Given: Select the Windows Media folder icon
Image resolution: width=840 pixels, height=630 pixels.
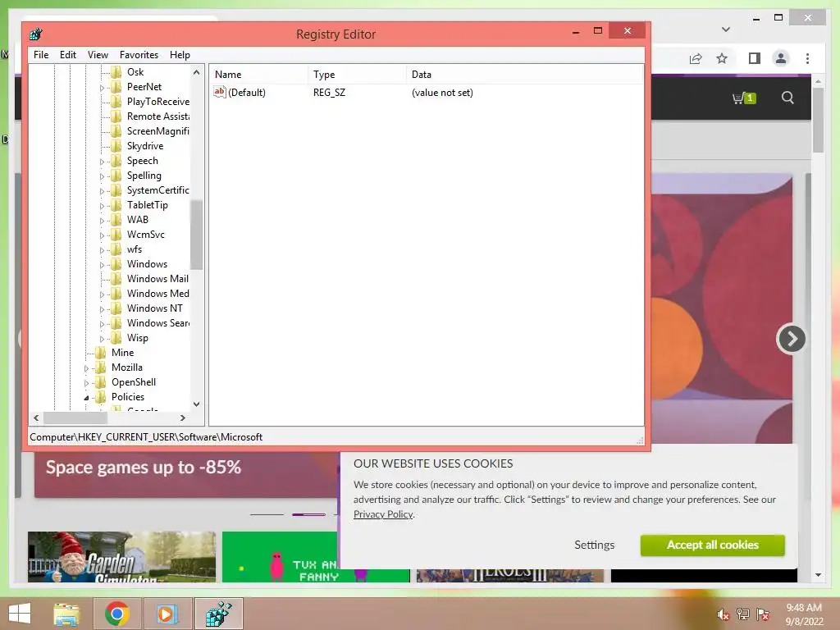Looking at the screenshot, I should [116, 293].
